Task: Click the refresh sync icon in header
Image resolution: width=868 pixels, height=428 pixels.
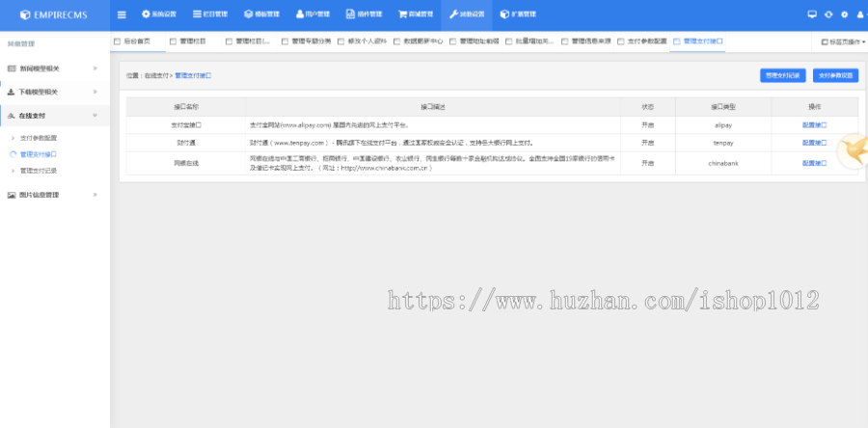Action: coord(828,14)
